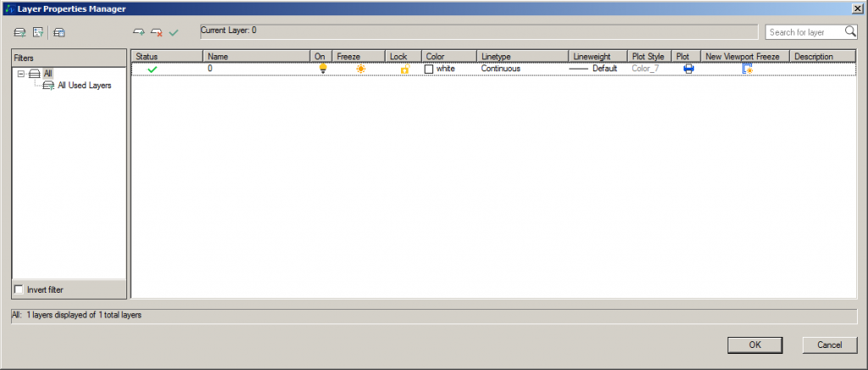Click the Color_7 plot style cell
Image resolution: width=868 pixels, height=370 pixels.
click(x=645, y=70)
